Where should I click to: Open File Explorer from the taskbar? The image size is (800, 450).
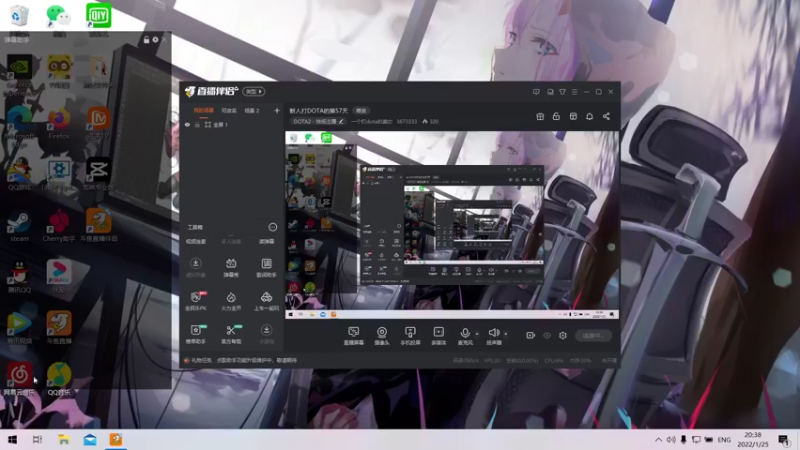pyautogui.click(x=63, y=439)
